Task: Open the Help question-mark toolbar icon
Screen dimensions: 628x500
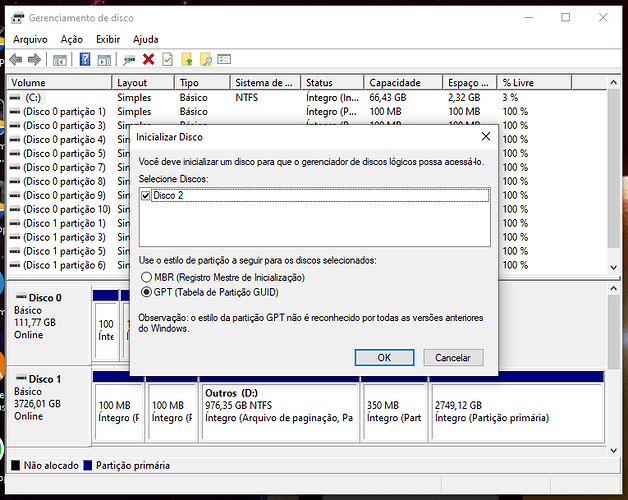Action: pyautogui.click(x=85, y=59)
